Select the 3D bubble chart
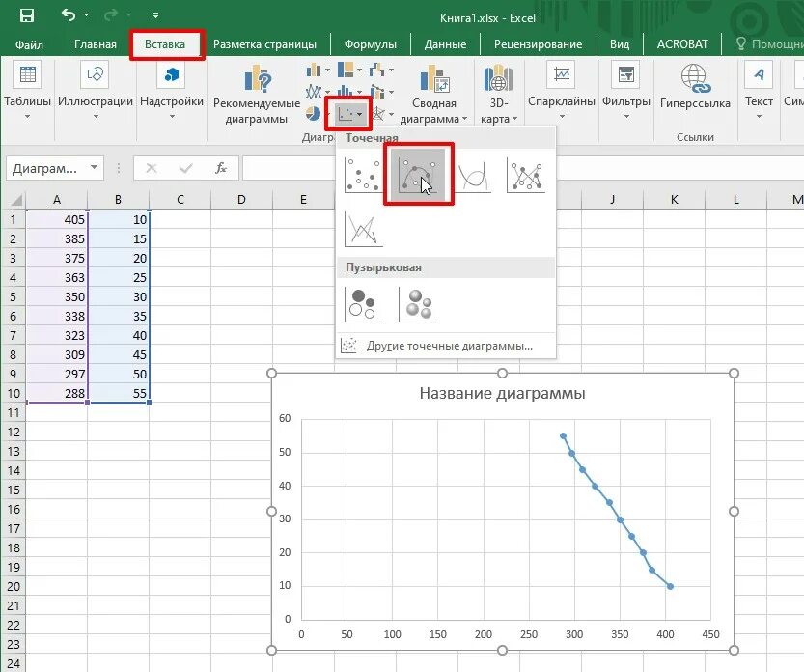Image resolution: width=804 pixels, height=672 pixels. (418, 305)
